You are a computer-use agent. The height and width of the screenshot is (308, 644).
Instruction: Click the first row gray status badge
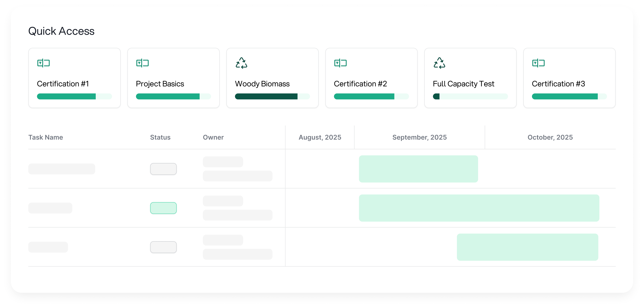(163, 169)
